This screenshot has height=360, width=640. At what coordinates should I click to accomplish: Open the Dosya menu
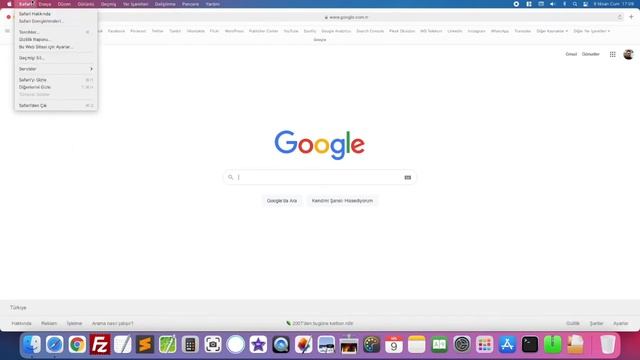pos(45,4)
